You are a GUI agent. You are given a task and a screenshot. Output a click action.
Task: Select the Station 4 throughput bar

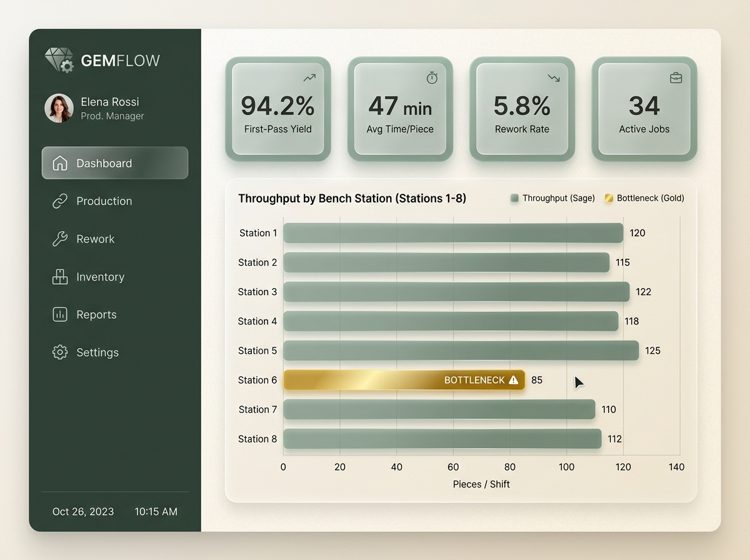(x=451, y=321)
